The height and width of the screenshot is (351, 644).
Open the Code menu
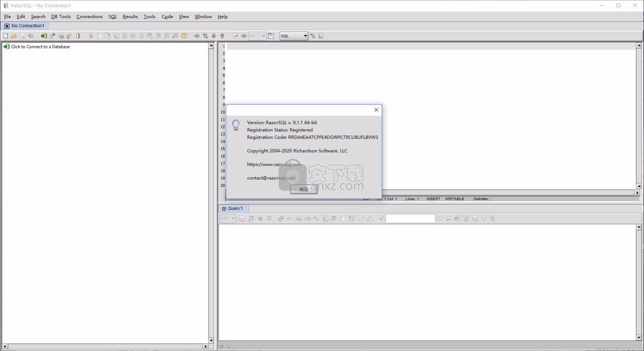167,17
